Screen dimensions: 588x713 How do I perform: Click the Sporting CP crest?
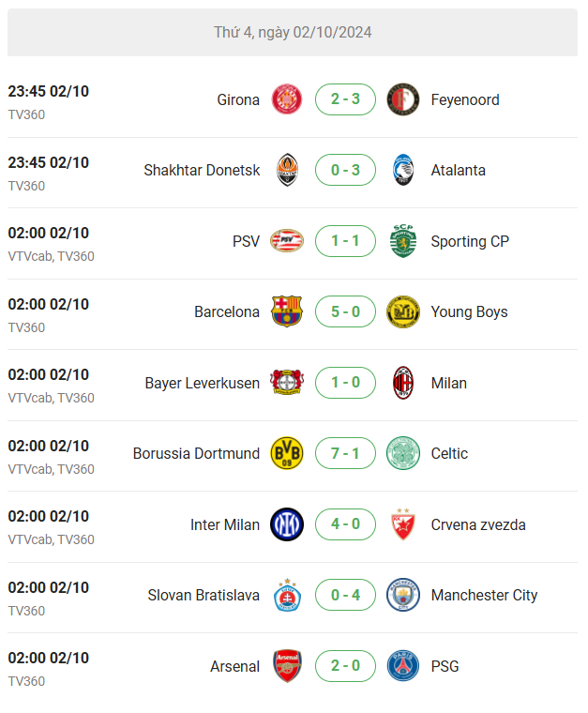[402, 240]
